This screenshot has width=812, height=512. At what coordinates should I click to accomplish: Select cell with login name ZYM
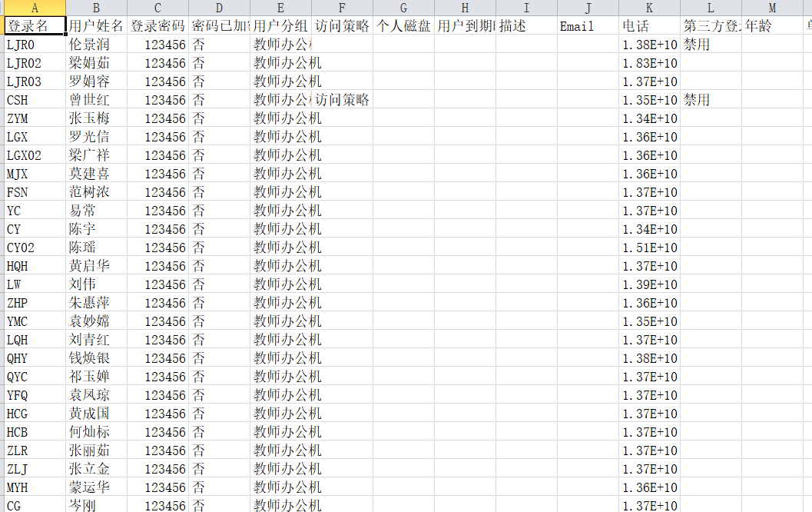(x=35, y=118)
